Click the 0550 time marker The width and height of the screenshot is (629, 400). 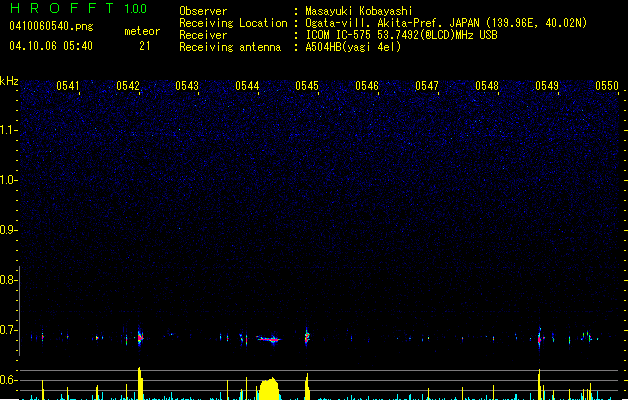tap(607, 86)
